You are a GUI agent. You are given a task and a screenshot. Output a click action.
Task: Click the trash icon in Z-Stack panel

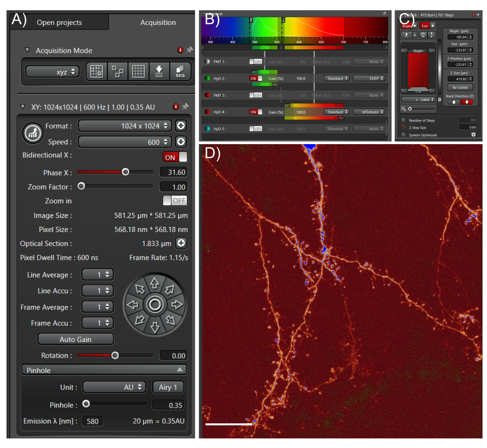[423, 35]
